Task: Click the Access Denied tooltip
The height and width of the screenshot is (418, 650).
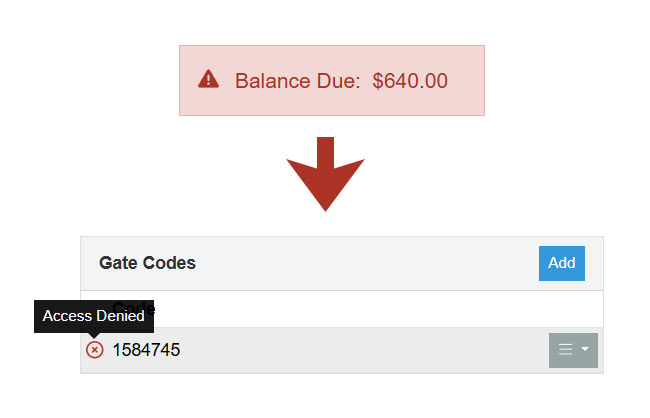Action: point(94,316)
